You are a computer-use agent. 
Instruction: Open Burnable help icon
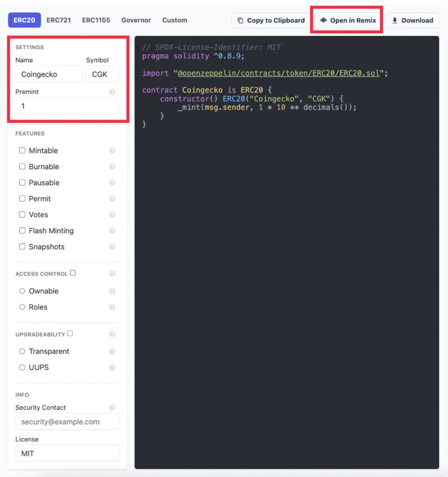[x=112, y=166]
